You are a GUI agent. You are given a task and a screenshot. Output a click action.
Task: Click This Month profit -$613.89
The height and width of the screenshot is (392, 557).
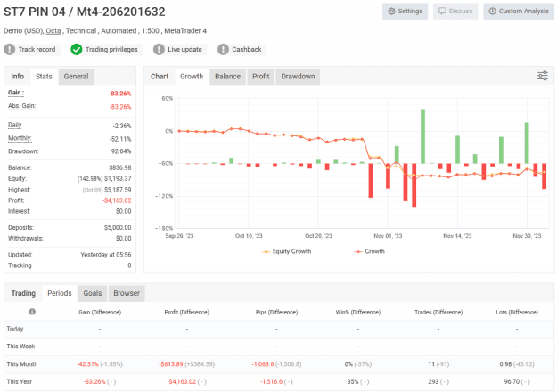click(x=171, y=364)
